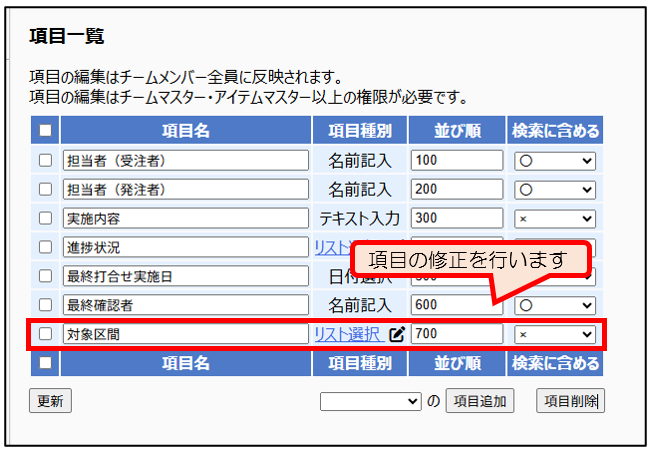
Task: Click the 更新 button
Action: tap(50, 401)
